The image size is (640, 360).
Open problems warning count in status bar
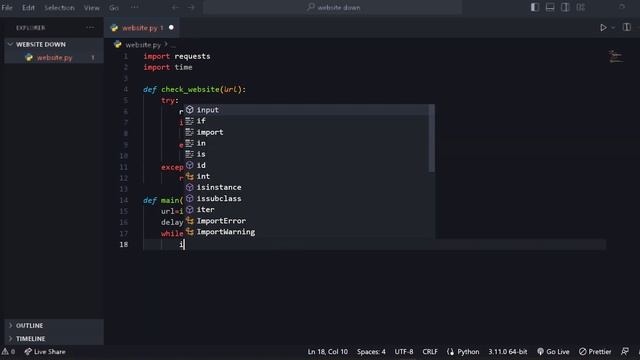[8, 351]
